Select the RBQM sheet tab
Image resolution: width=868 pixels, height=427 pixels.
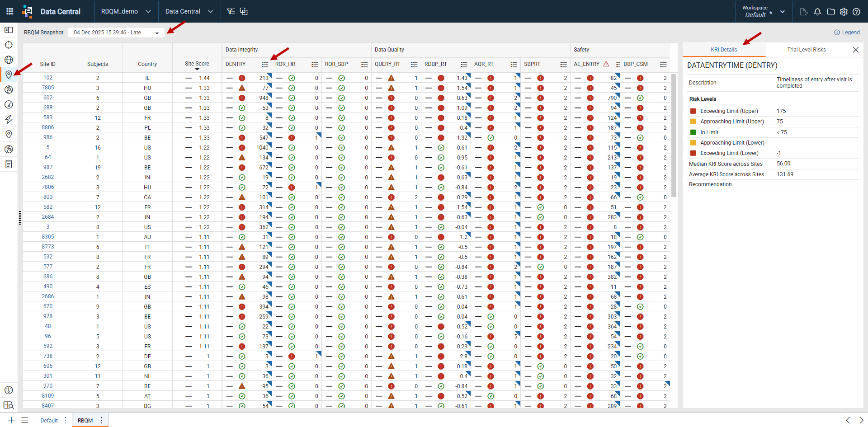85,420
